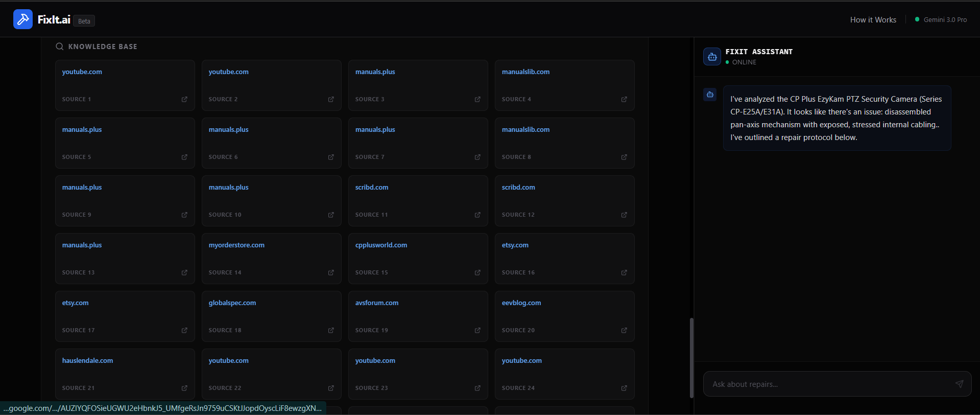The width and height of the screenshot is (980, 415).
Task: Click the SOURCE 10 label
Action: 225,215
